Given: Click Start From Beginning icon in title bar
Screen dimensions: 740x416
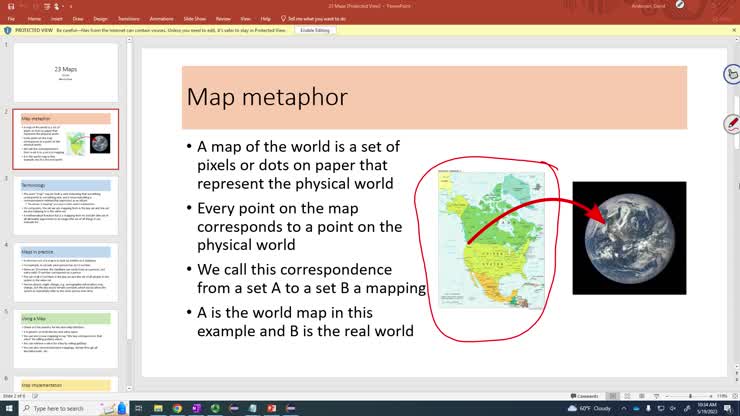Looking at the screenshot, I should pos(46,6).
